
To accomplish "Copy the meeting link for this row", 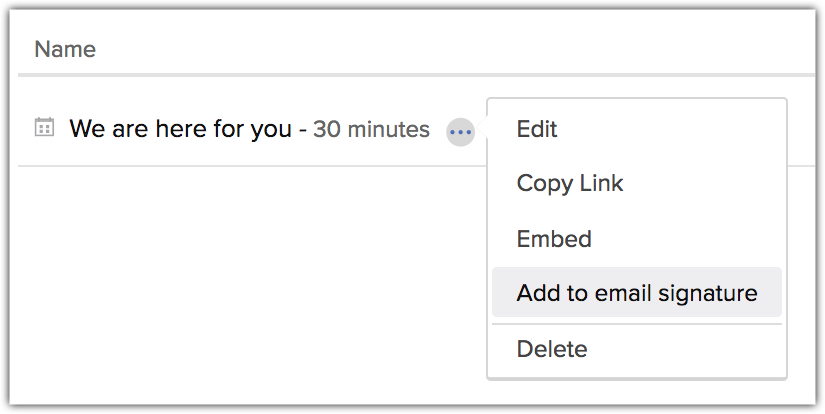I will tap(569, 184).
